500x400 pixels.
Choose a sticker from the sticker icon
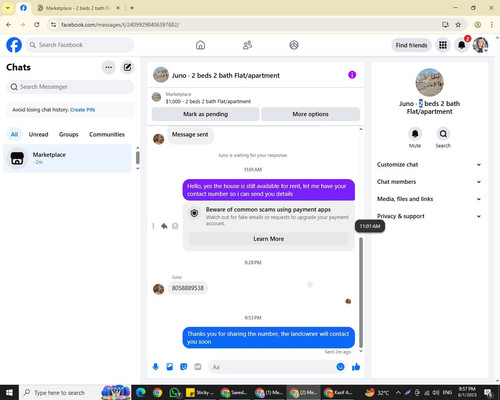point(184,367)
